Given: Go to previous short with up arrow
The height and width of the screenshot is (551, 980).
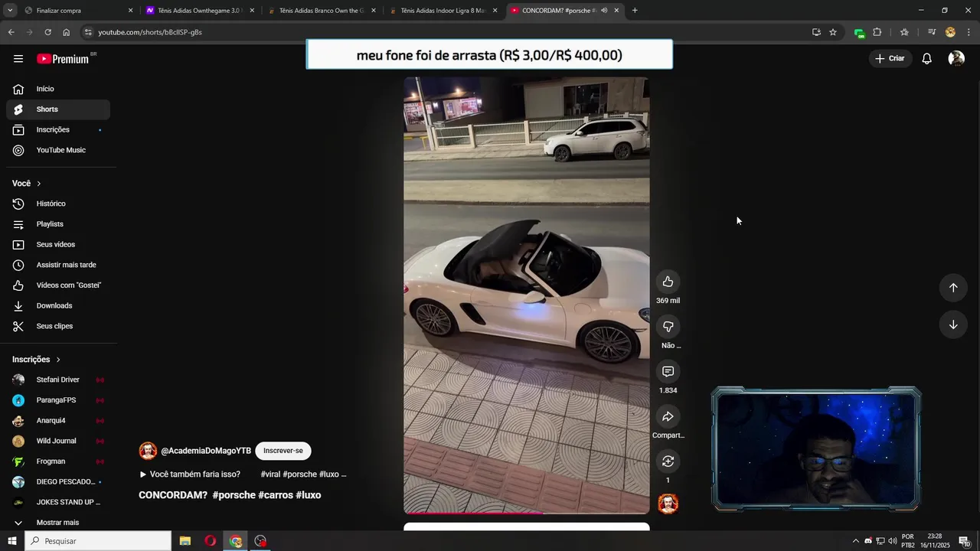Looking at the screenshot, I should (953, 288).
